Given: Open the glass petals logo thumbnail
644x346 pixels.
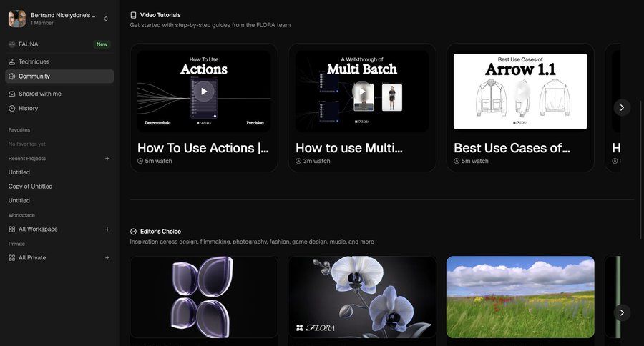Looking at the screenshot, I should 204,297.
